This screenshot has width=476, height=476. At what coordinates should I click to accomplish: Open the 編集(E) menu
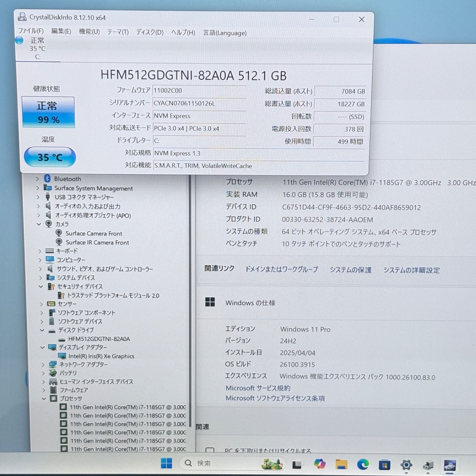61,31
